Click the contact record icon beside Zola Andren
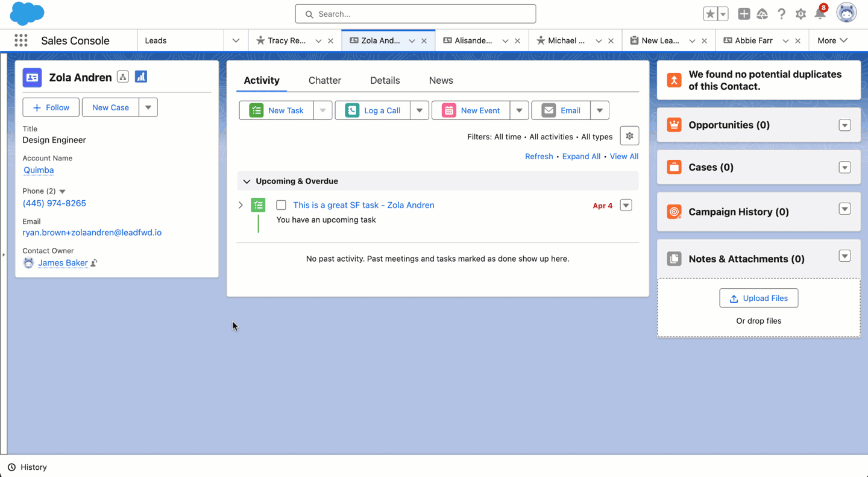Viewport: 868px width, 477px height. click(32, 77)
